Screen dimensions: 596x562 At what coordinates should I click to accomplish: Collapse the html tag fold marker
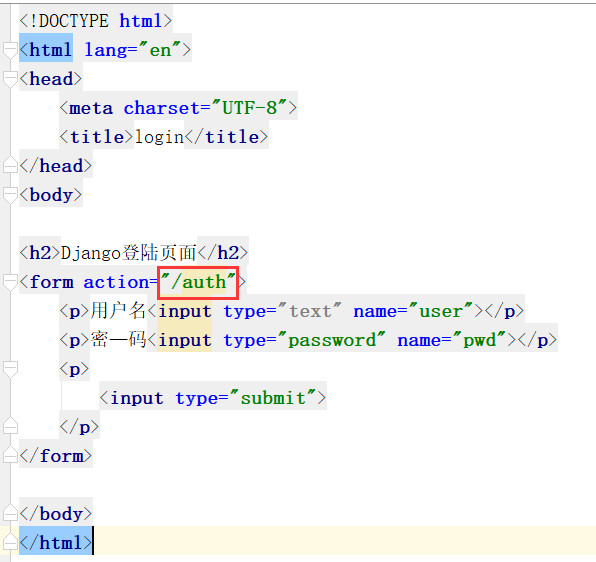(10, 50)
